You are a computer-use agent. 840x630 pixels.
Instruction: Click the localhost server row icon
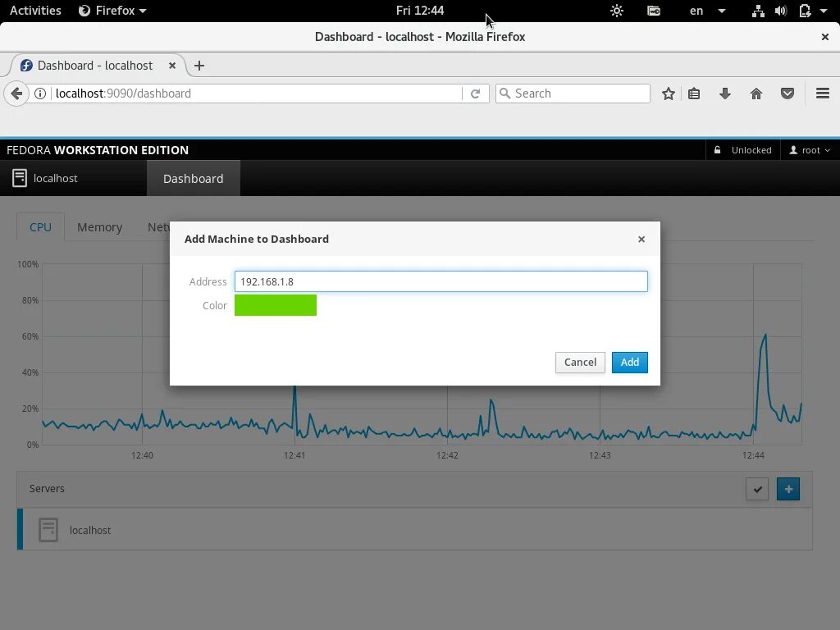click(48, 530)
